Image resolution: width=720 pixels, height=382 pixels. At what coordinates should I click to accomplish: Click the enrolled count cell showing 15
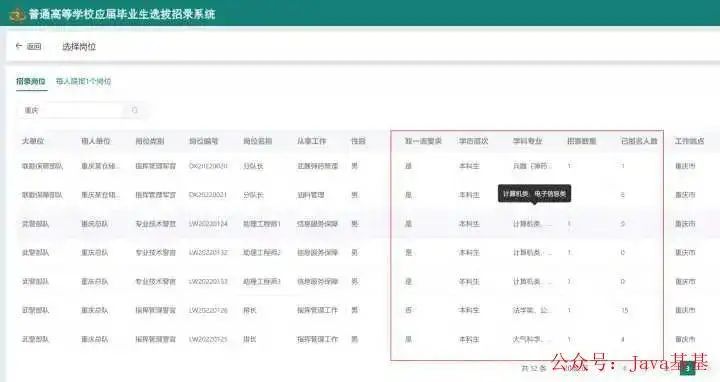pos(624,310)
